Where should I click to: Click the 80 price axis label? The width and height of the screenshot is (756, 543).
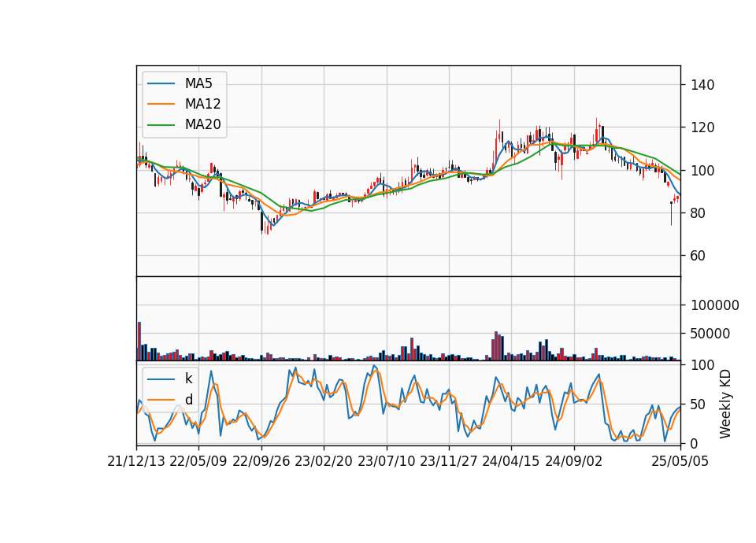click(x=699, y=213)
